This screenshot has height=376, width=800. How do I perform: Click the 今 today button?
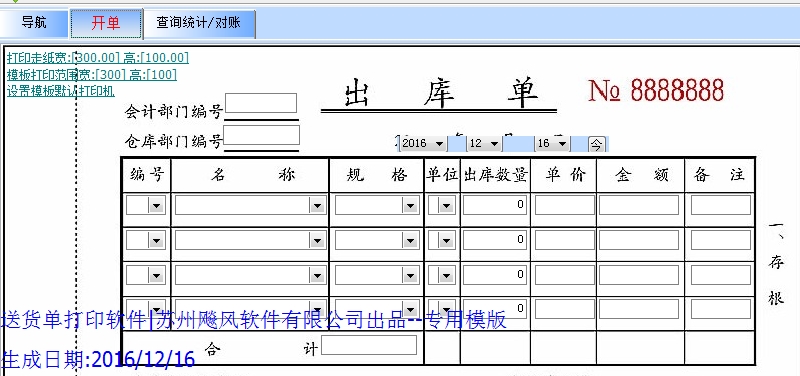tap(596, 144)
